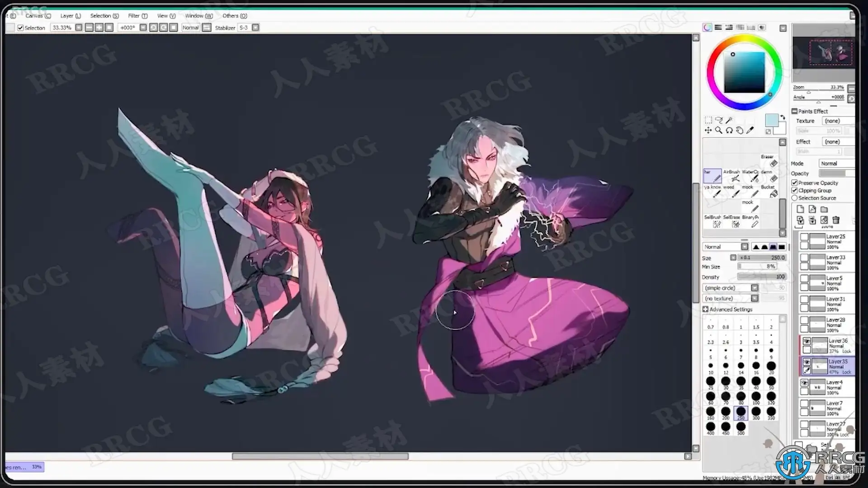Viewport: 868px width, 488px height.
Task: Select the Eraser brush preset
Action: [770, 161]
